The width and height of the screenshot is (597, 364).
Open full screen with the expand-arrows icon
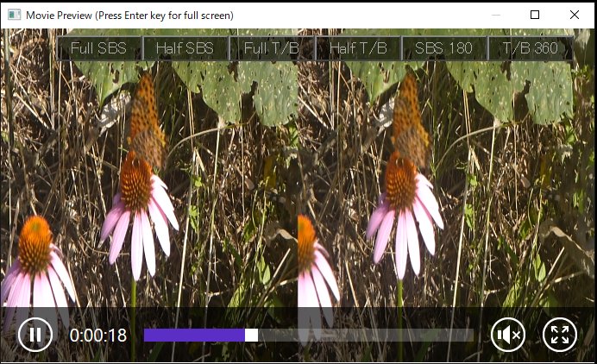[560, 335]
